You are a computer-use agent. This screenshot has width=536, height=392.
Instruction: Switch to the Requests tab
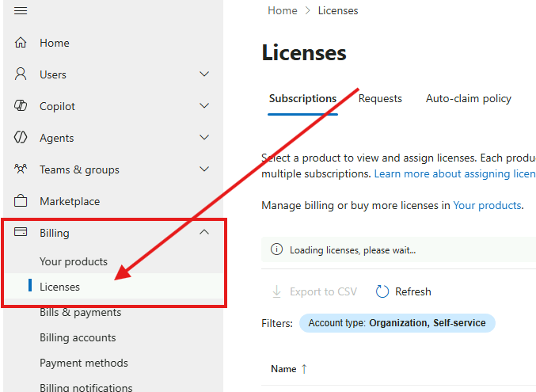coord(380,98)
